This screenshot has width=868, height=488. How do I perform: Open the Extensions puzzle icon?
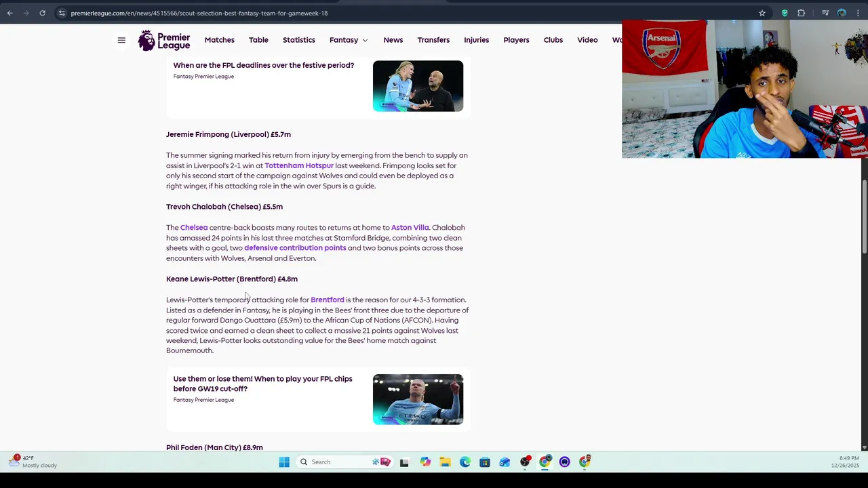(802, 13)
